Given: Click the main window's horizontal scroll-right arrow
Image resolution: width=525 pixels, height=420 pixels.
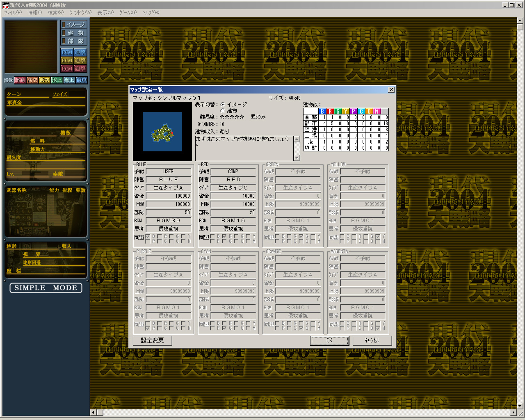Looking at the screenshot, I should coord(514,412).
